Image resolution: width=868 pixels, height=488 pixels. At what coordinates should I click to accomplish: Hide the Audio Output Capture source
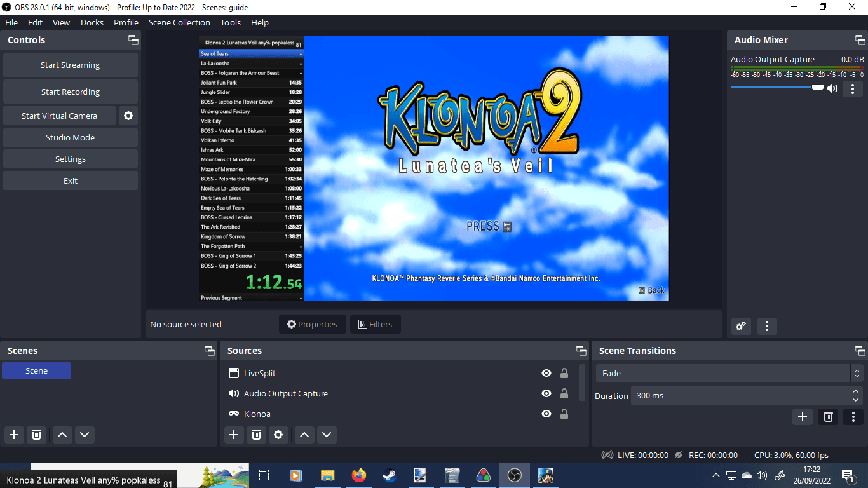click(546, 393)
